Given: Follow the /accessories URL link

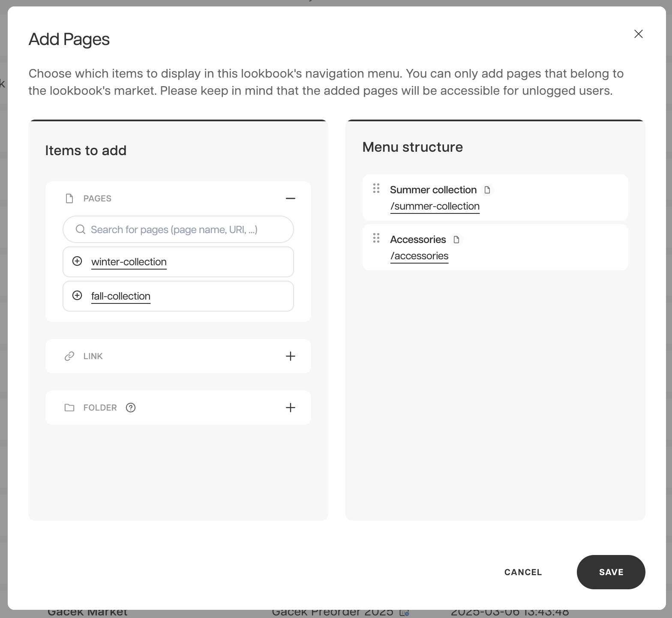Looking at the screenshot, I should 419,256.
